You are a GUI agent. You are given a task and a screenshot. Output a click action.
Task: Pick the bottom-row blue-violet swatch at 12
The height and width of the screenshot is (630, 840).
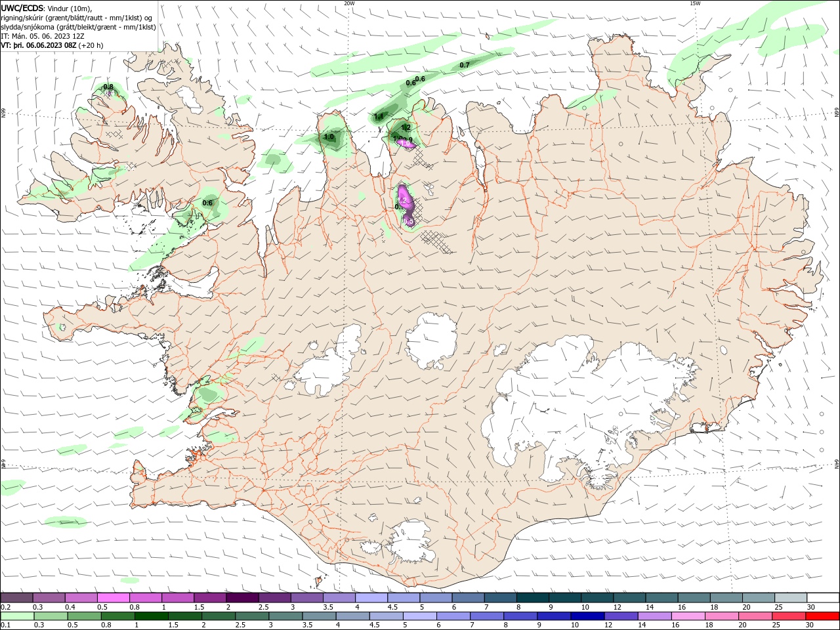point(621,616)
